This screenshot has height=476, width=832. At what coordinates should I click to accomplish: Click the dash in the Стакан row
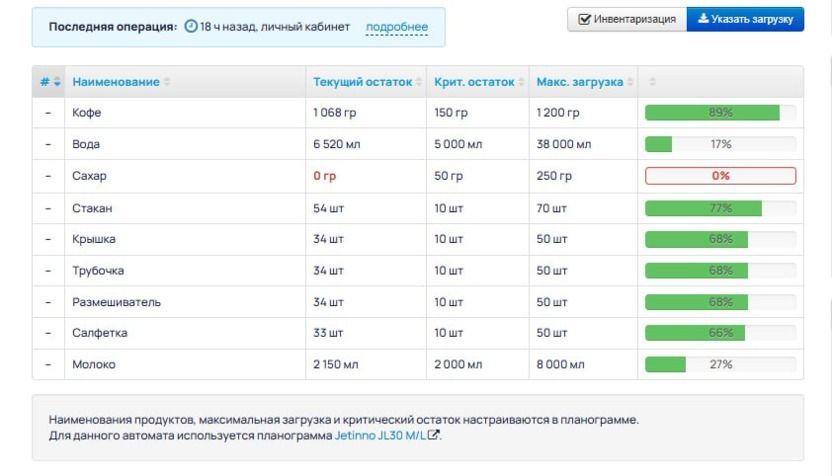coord(48,208)
